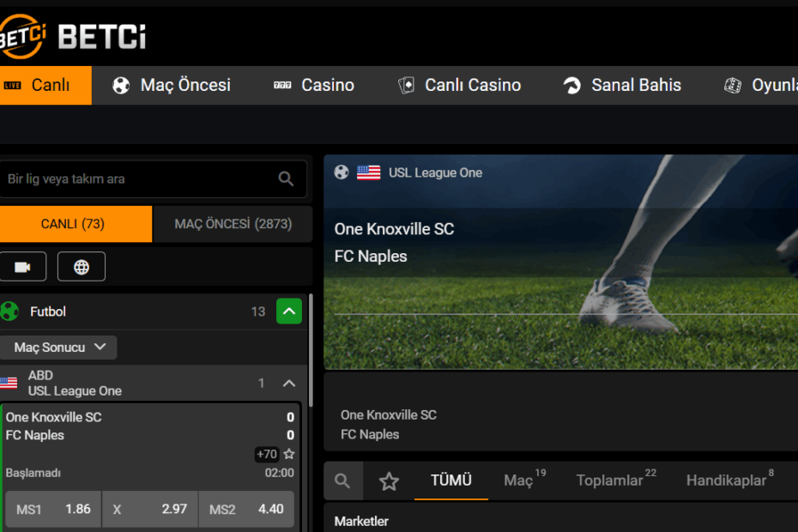Click the Başlamadı match status text

[33, 473]
